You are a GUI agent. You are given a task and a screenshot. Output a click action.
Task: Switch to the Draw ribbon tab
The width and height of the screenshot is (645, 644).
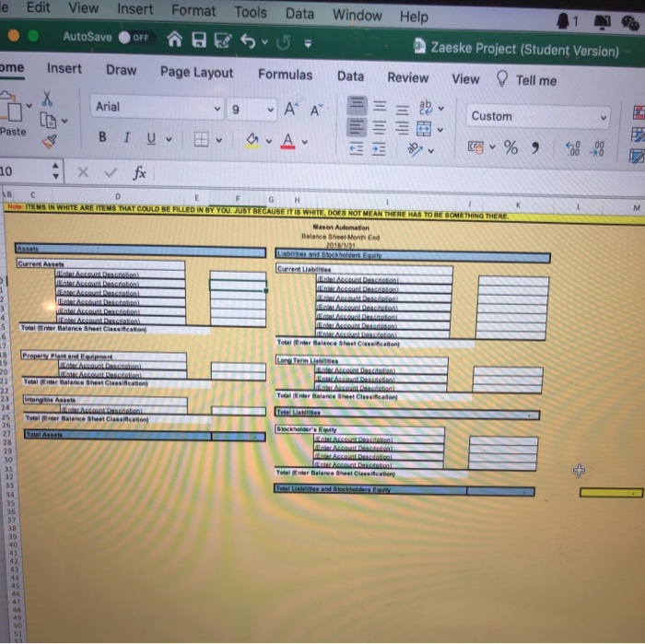pos(121,70)
